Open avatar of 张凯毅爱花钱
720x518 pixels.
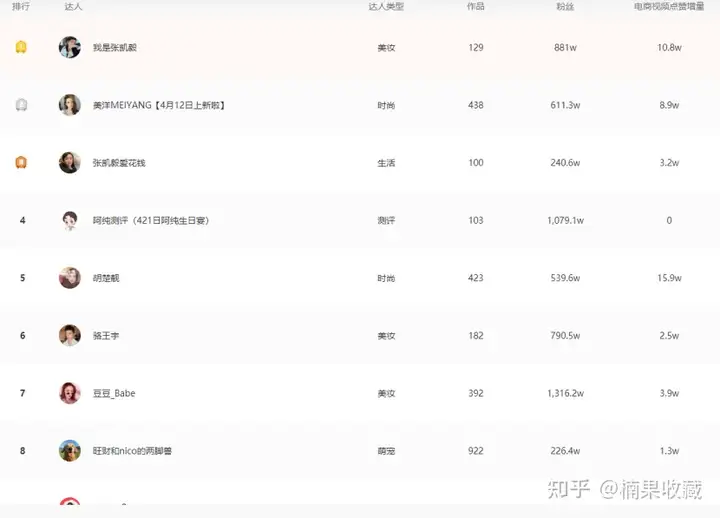(x=70, y=163)
